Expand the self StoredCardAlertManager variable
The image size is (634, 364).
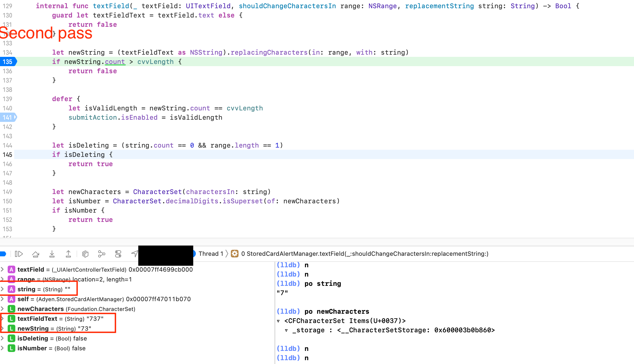coord(2,299)
